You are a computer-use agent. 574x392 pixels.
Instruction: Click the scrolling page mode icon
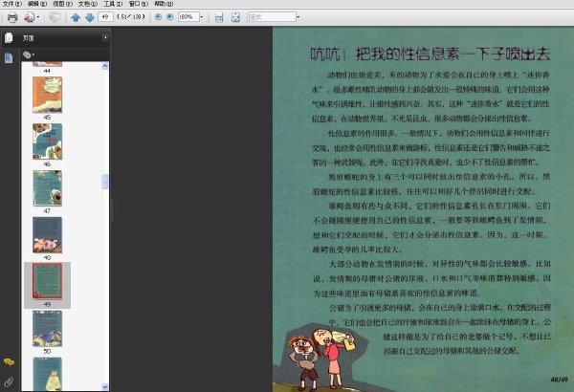(219, 17)
